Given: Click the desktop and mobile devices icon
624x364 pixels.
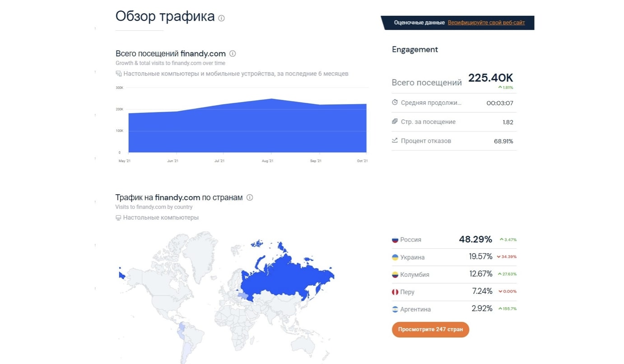Looking at the screenshot, I should (119, 74).
